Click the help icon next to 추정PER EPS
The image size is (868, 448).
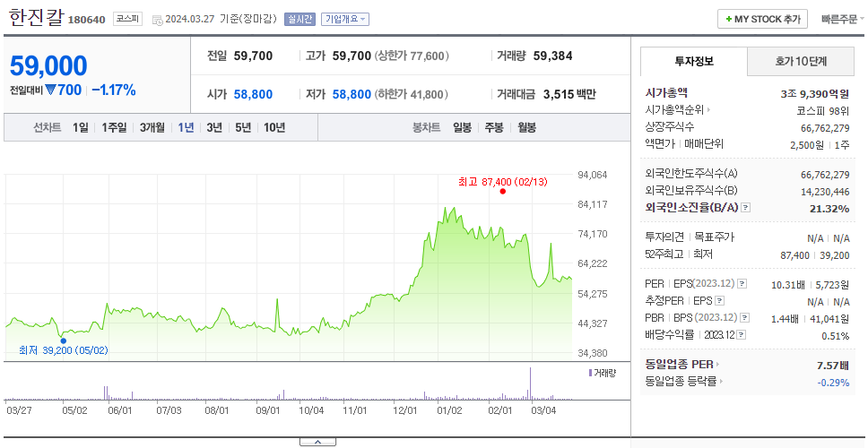(x=719, y=301)
